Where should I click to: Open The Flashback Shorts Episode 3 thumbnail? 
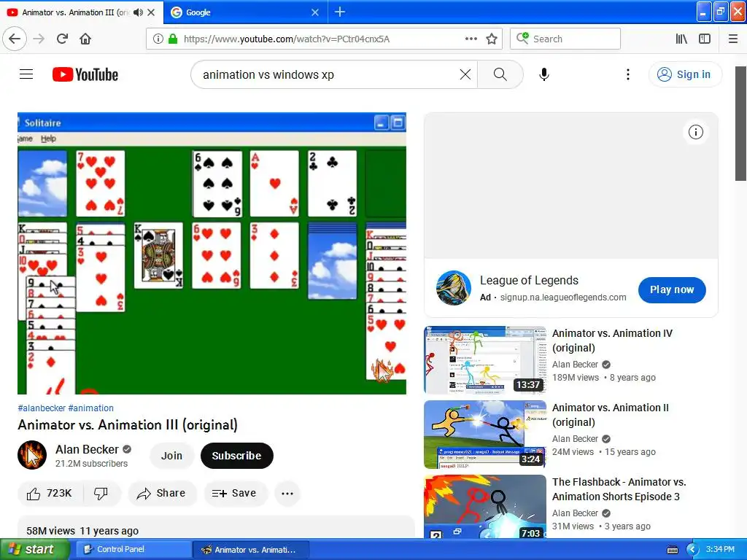[x=484, y=506]
